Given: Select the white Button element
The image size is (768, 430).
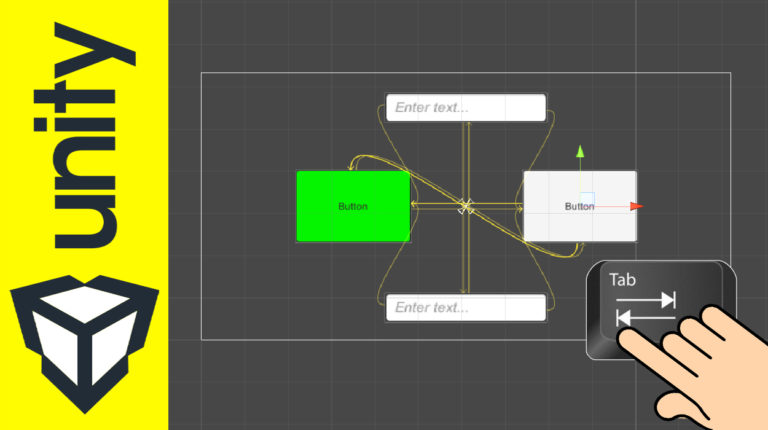Looking at the screenshot, I should pyautogui.click(x=580, y=206).
